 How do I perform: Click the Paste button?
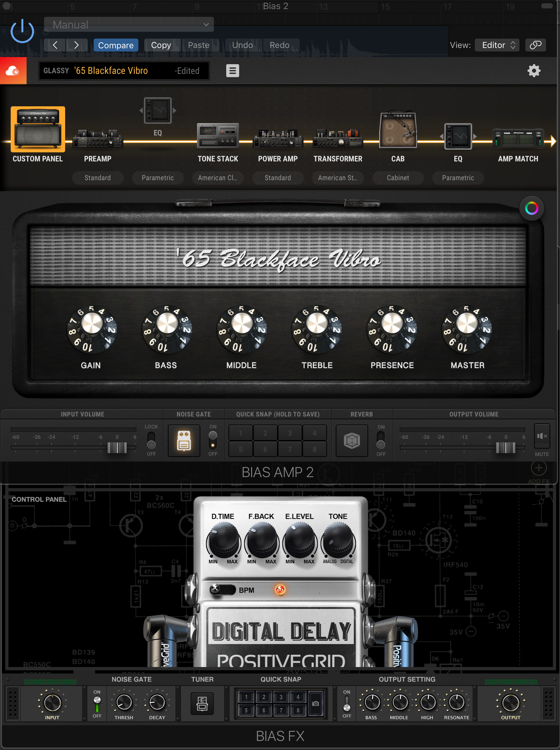point(199,45)
